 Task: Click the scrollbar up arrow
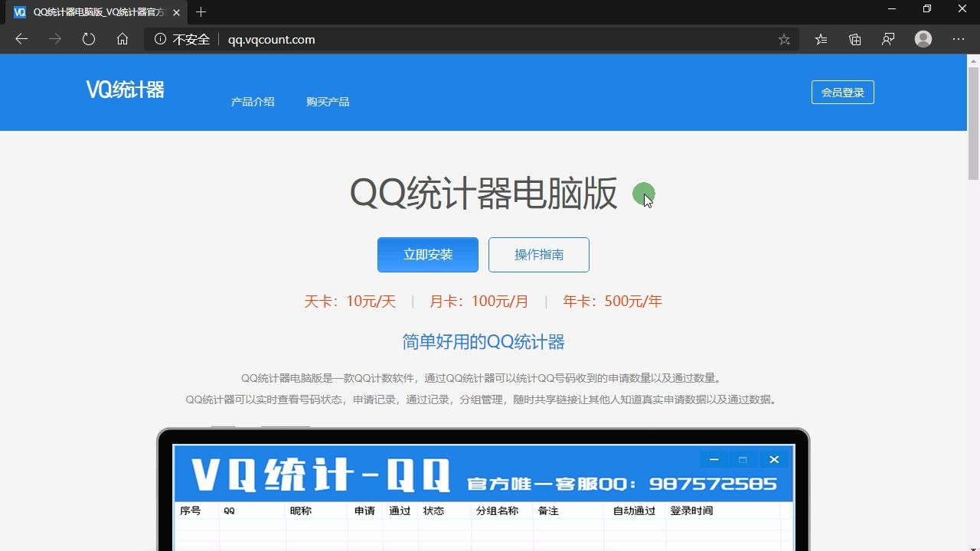[973, 60]
